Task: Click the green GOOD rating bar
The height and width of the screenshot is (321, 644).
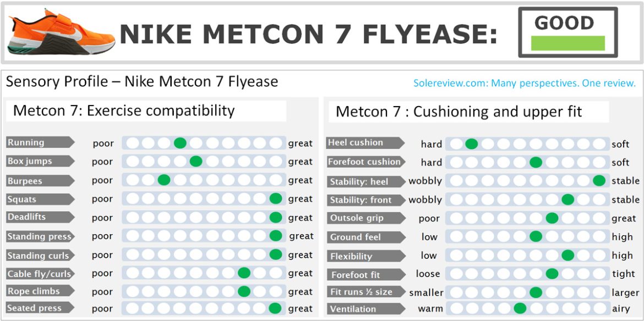Action: (567, 43)
